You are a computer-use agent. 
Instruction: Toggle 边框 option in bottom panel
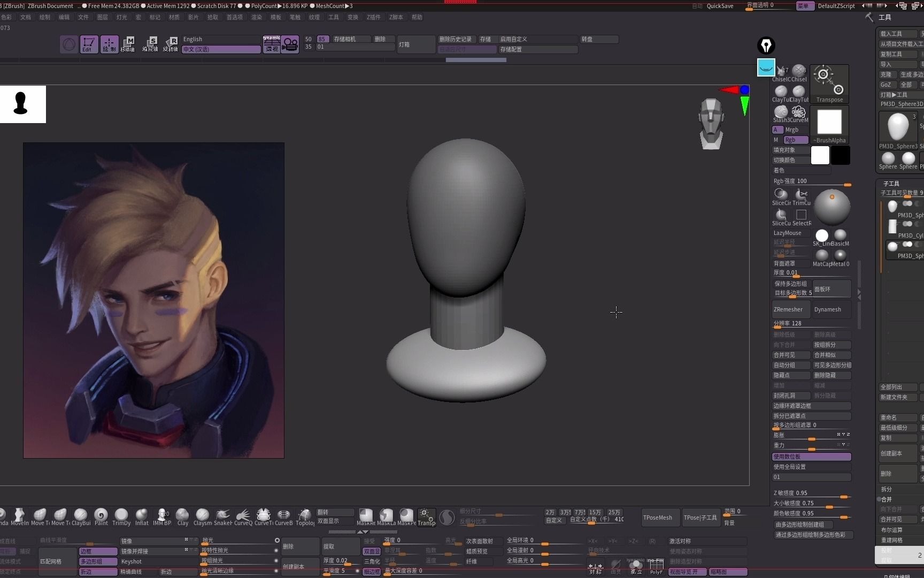[98, 551]
